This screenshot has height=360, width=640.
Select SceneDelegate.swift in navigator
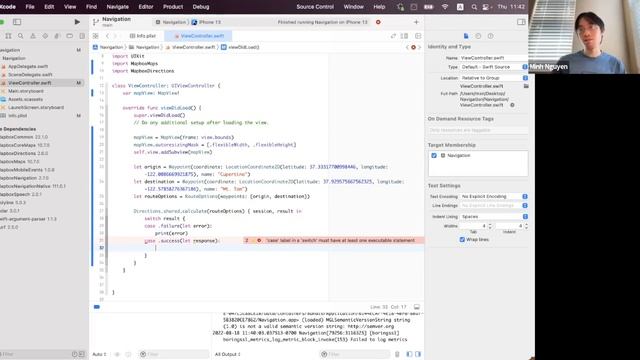click(30, 75)
